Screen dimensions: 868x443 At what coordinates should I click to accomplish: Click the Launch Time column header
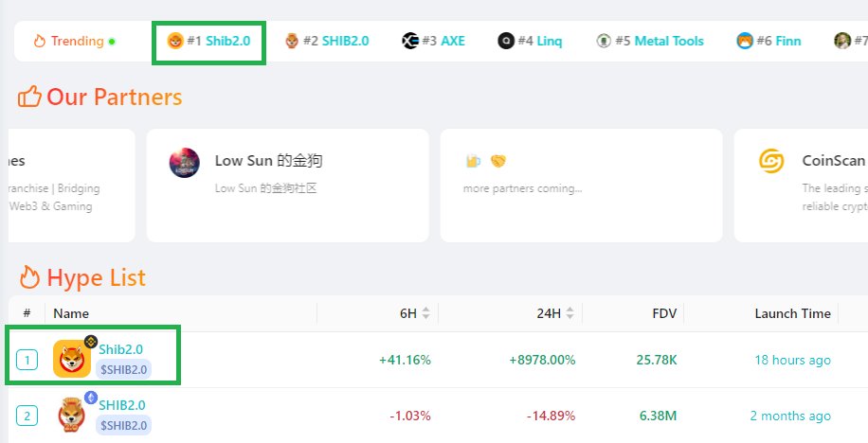[x=793, y=313]
